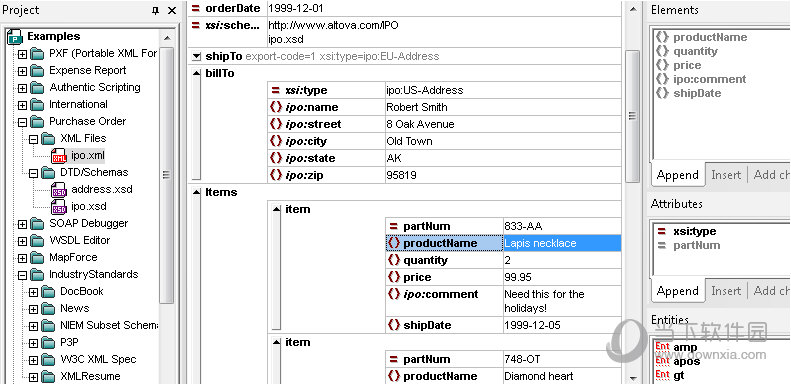Expand the WSDL Editor folder
791x384 pixels.
(22, 242)
